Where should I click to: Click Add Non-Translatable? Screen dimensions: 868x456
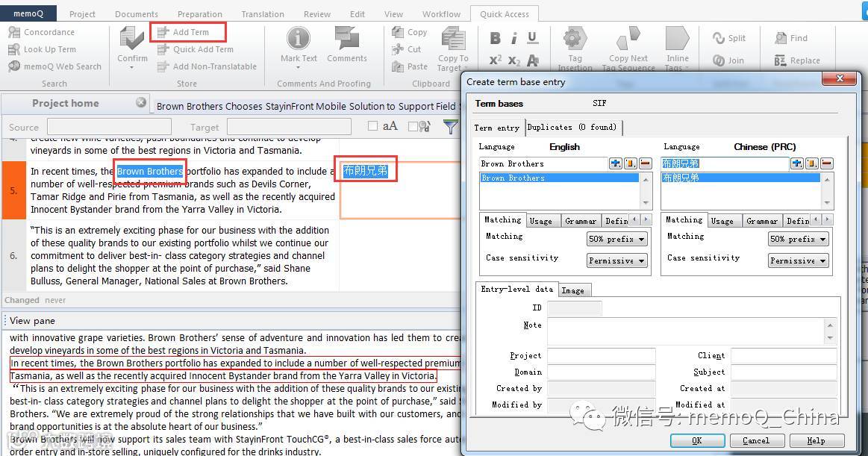click(207, 66)
